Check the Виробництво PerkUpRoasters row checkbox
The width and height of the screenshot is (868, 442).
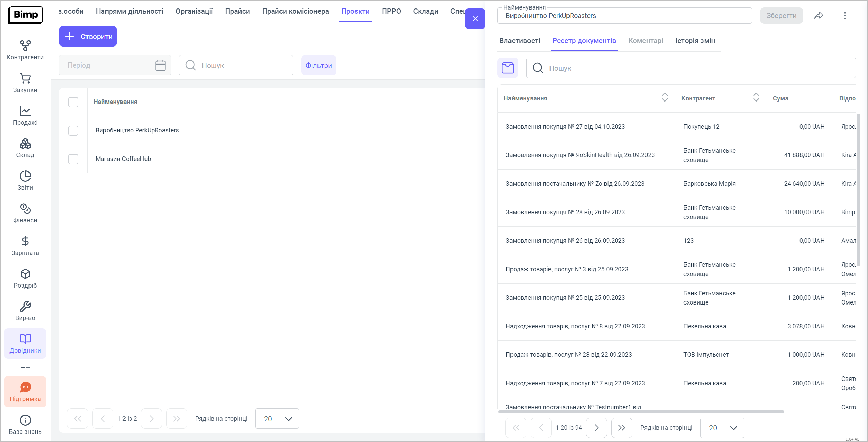pos(73,131)
